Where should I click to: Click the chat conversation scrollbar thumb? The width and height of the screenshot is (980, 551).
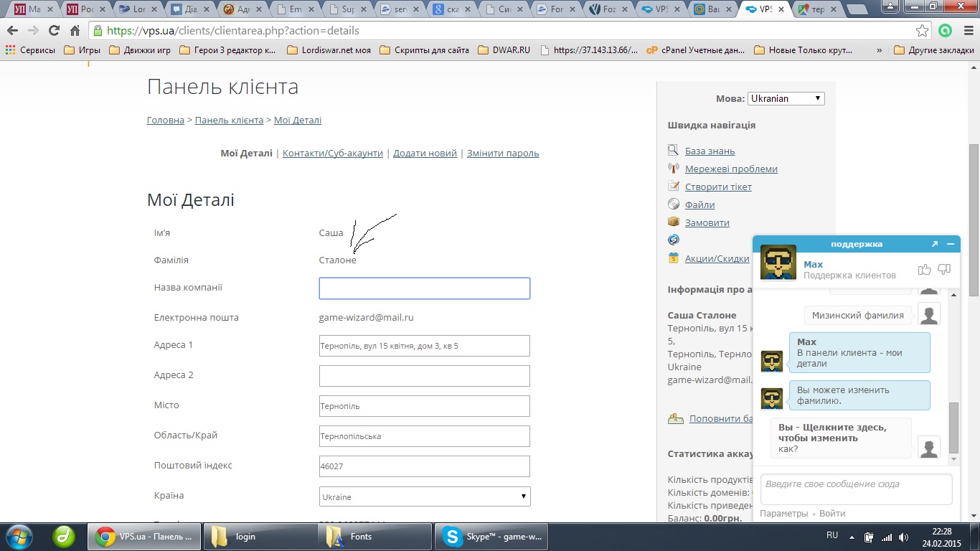click(x=953, y=426)
